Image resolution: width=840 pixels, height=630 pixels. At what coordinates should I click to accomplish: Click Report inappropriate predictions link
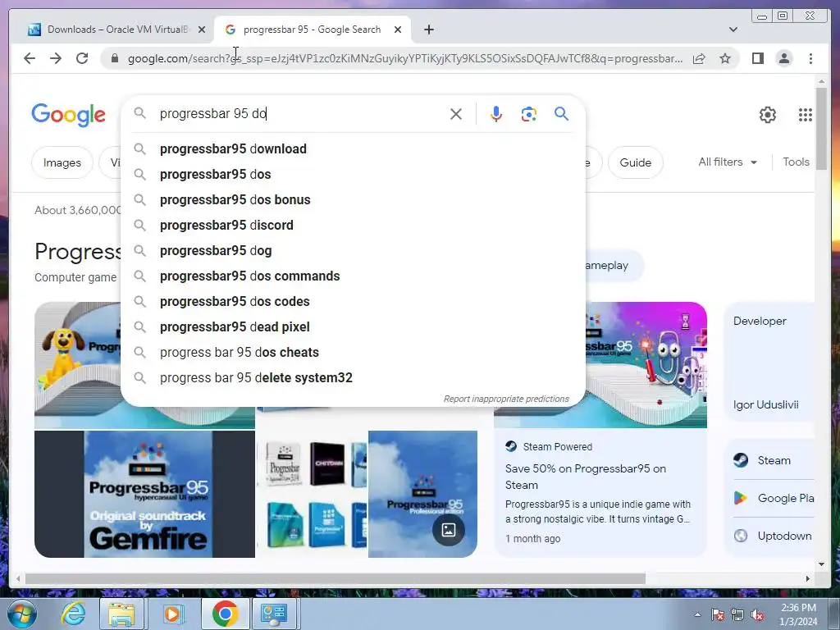[x=505, y=399]
